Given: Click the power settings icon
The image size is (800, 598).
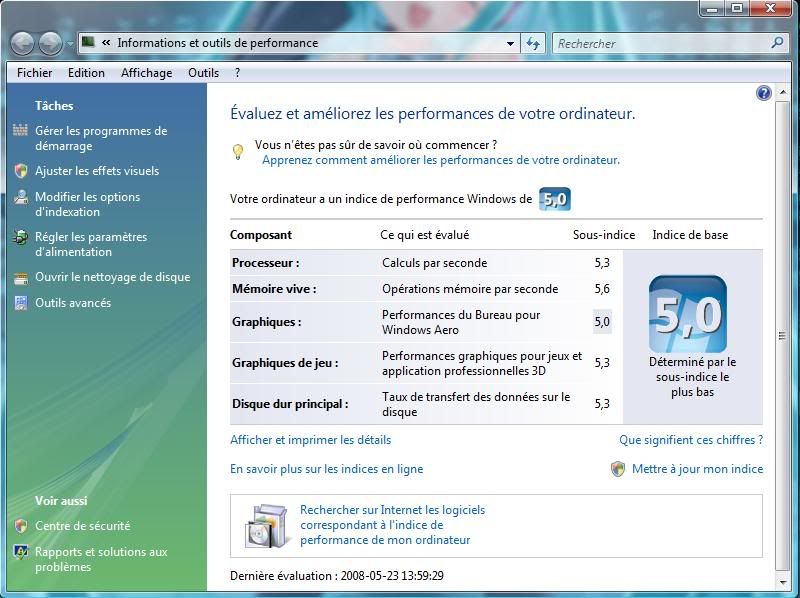Looking at the screenshot, I should [20, 237].
